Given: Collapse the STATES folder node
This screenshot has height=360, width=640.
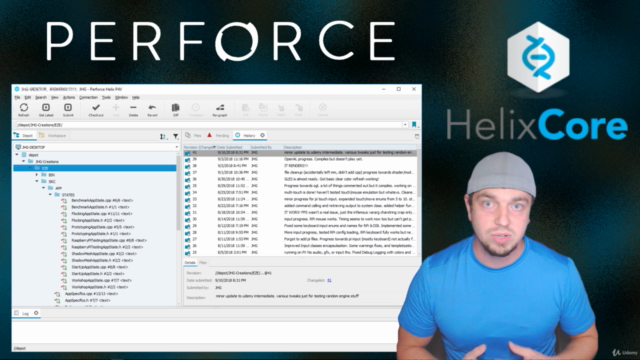Looking at the screenshot, I should [50, 195].
